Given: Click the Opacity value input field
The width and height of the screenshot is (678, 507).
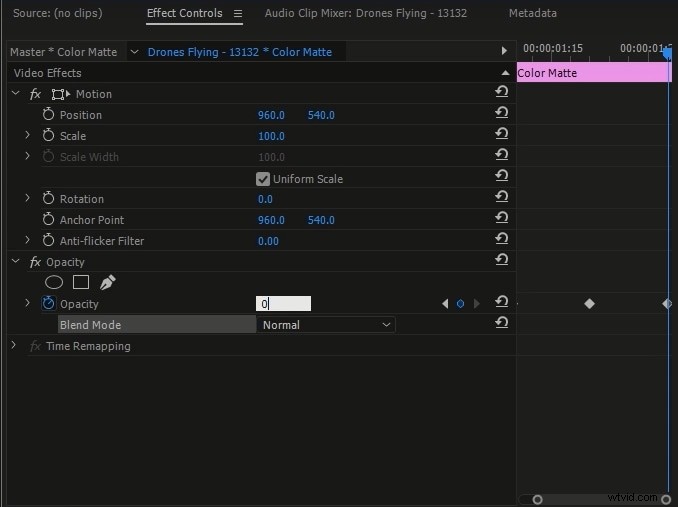Looking at the screenshot, I should 283,303.
